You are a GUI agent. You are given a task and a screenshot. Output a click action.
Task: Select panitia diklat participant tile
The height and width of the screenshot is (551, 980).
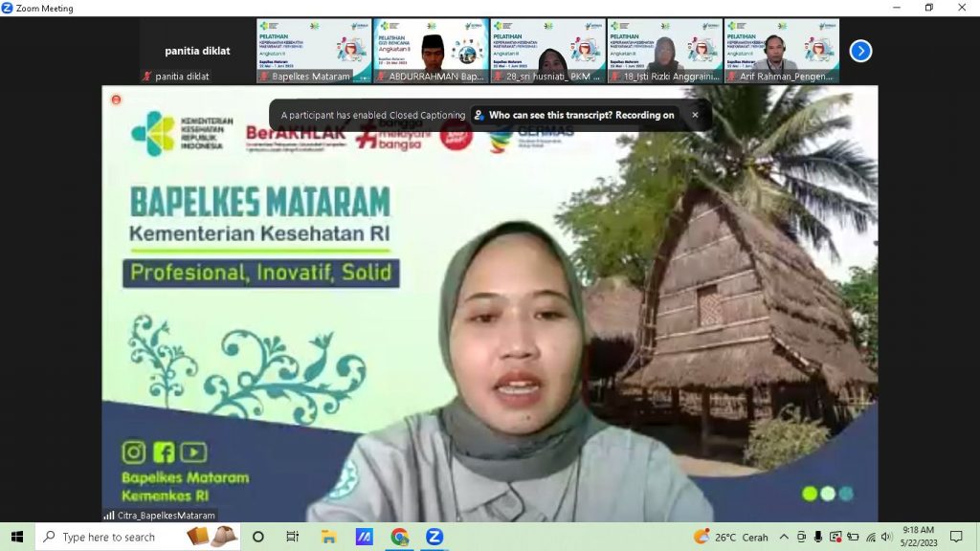pos(197,52)
